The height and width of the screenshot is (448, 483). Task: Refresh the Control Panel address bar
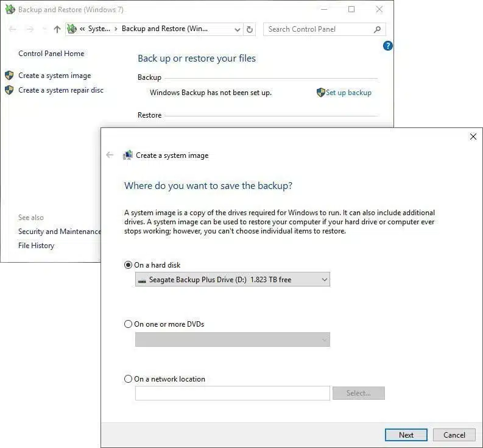(250, 29)
